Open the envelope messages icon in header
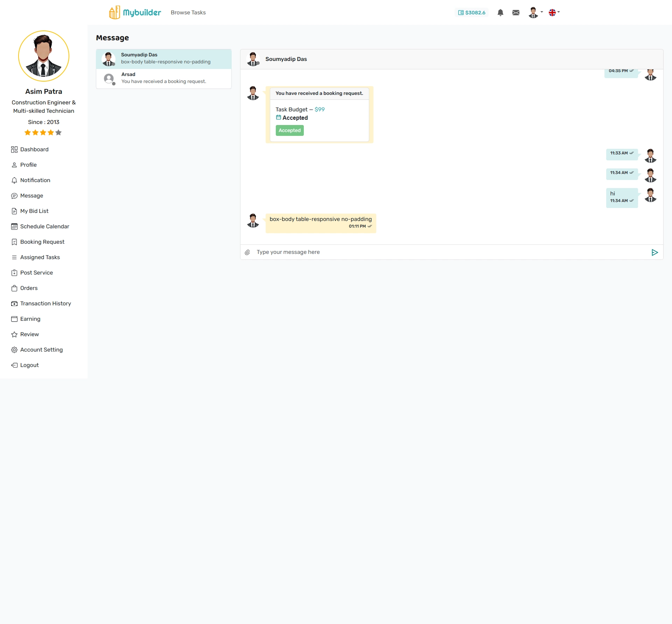The height and width of the screenshot is (624, 672). pos(516,13)
